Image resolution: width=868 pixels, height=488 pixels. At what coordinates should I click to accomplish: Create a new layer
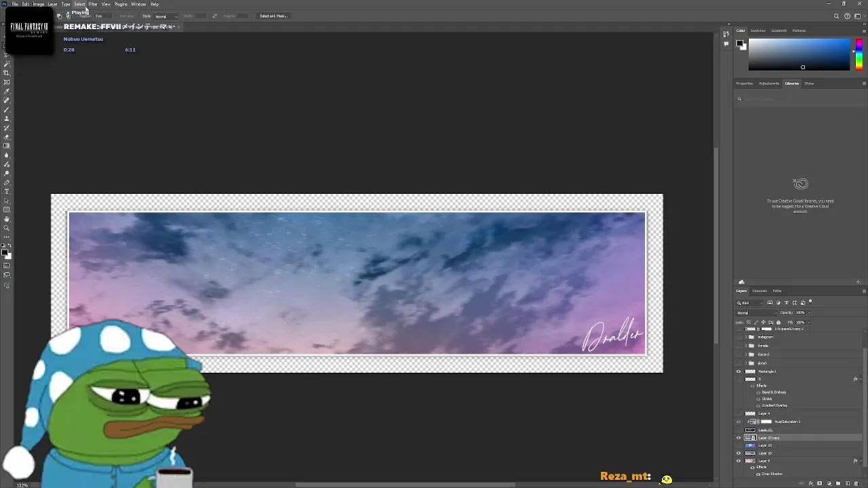click(x=848, y=484)
